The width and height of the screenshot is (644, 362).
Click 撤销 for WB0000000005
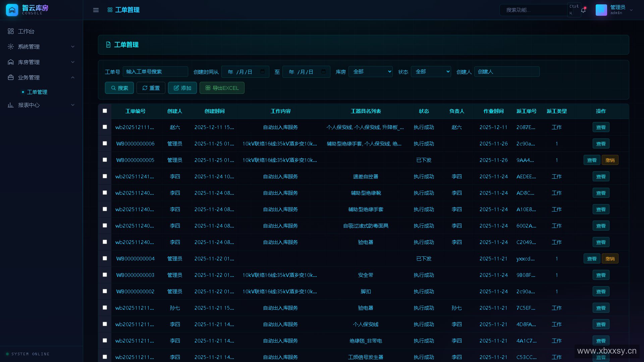click(610, 160)
